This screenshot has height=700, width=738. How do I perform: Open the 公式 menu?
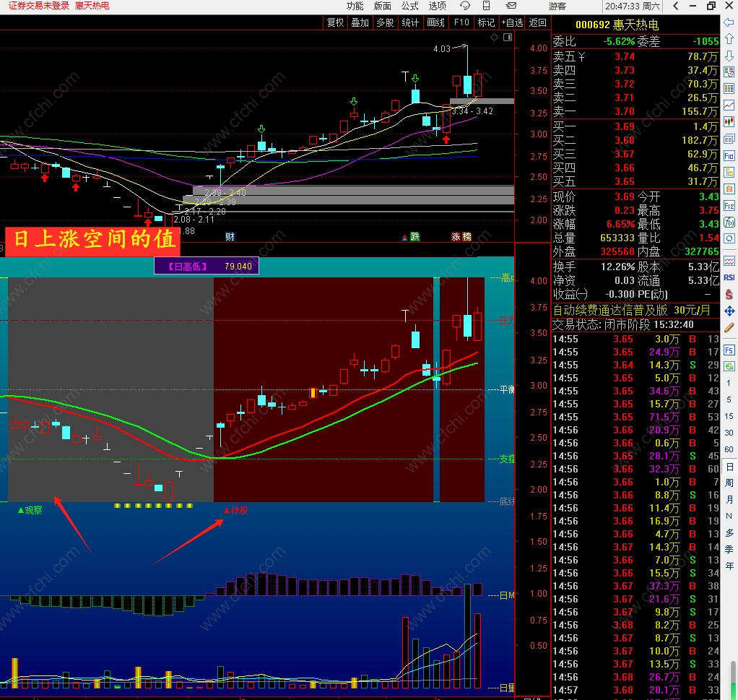[x=409, y=6]
